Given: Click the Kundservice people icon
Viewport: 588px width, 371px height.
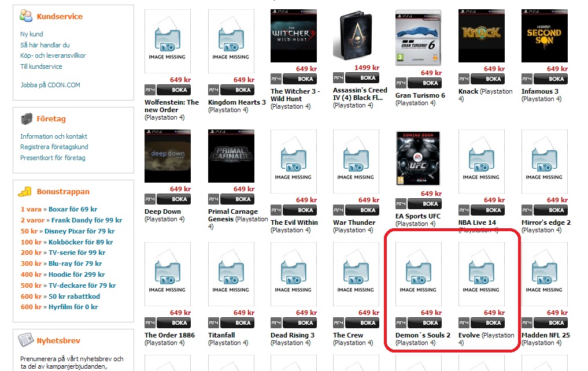Looking at the screenshot, I should tap(25, 16).
